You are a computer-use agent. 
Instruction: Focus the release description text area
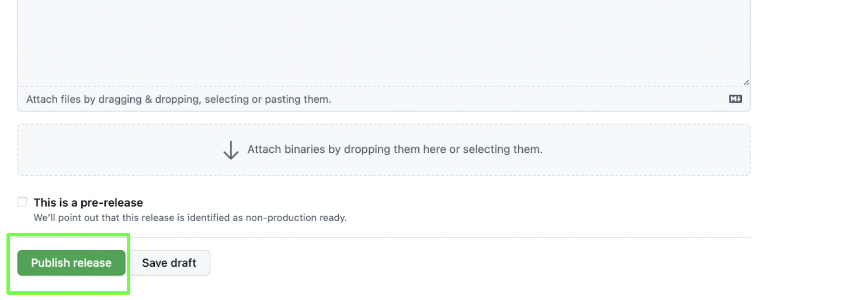[384, 43]
